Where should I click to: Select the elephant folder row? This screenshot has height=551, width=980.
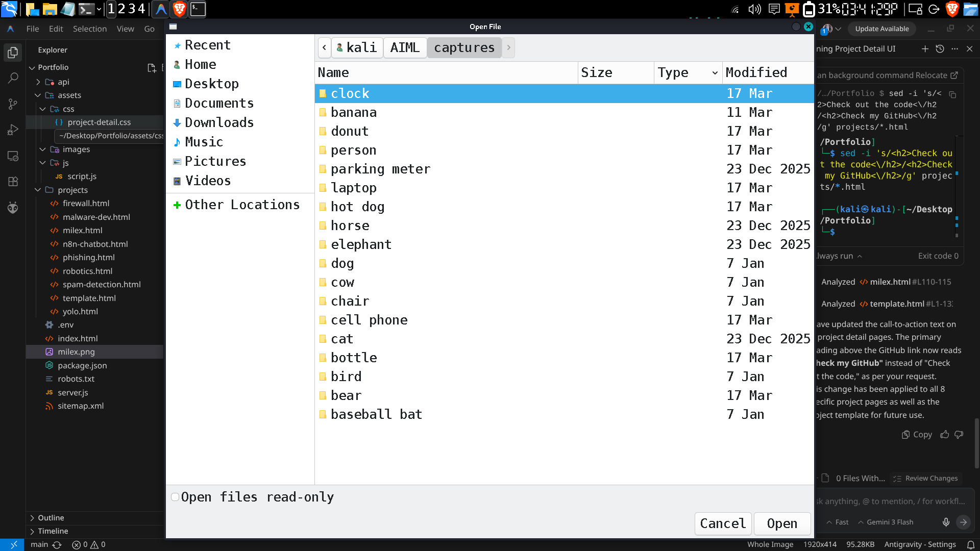(564, 244)
